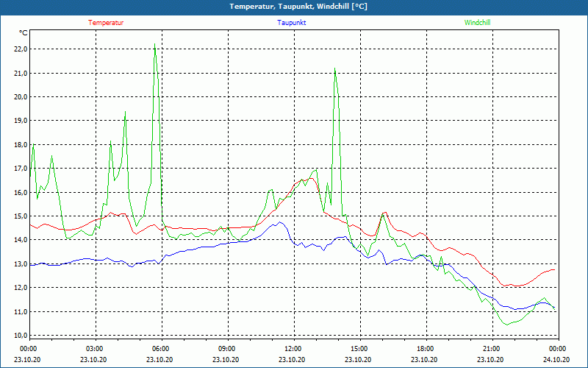This screenshot has height=368, width=588.
Task: Click the 12,0 y-axis value
Action: 21,288
